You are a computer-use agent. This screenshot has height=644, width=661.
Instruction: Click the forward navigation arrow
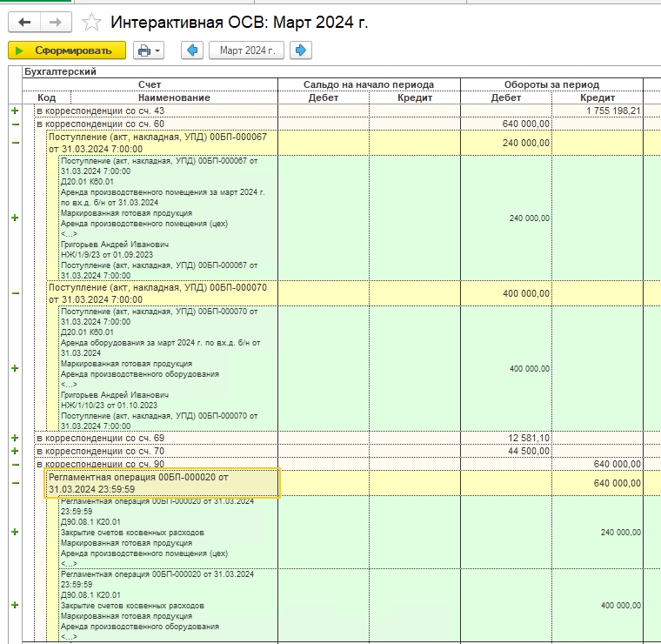click(56, 22)
